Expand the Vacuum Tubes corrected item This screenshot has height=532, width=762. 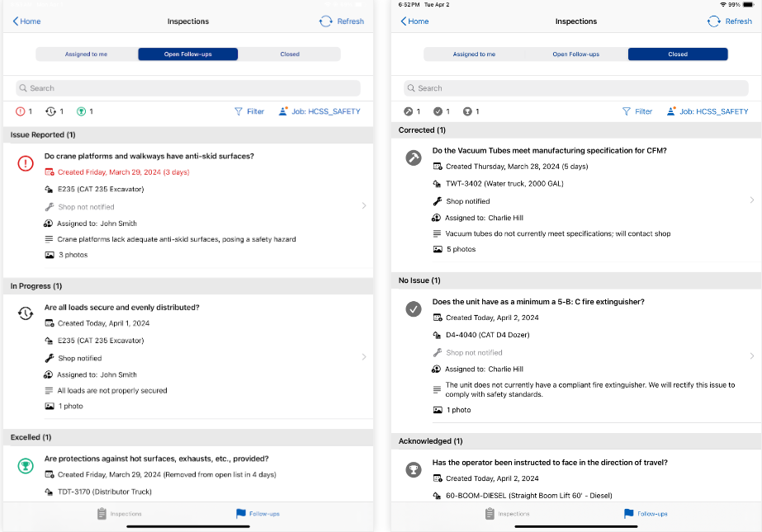[750, 199]
